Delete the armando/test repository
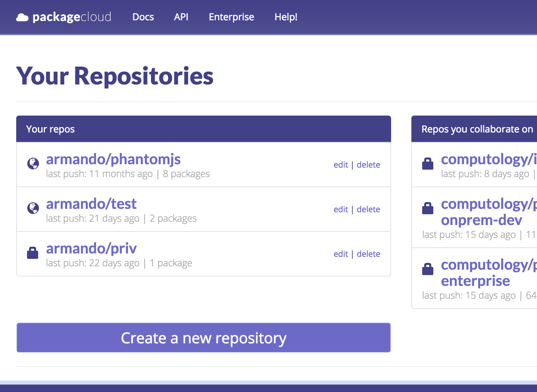This screenshot has width=537, height=392. 368,209
